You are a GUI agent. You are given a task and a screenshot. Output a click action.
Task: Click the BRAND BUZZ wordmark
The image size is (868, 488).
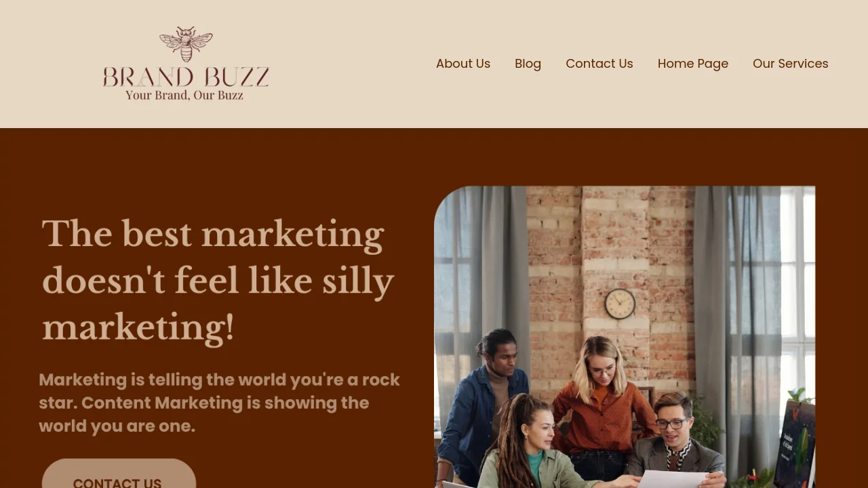pos(186,77)
